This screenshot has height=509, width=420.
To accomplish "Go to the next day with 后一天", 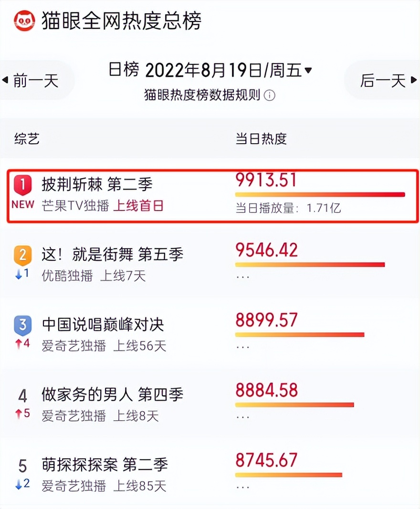I will [385, 80].
